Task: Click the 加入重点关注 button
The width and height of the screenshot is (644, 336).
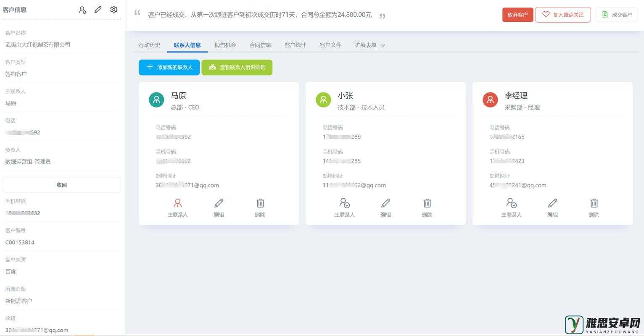Action: tap(563, 15)
